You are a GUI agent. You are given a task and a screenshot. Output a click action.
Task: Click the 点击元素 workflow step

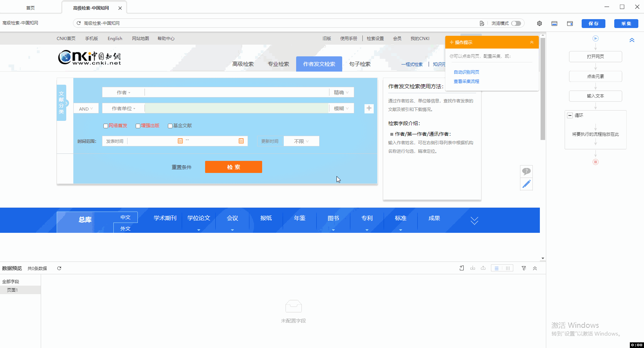coord(595,77)
